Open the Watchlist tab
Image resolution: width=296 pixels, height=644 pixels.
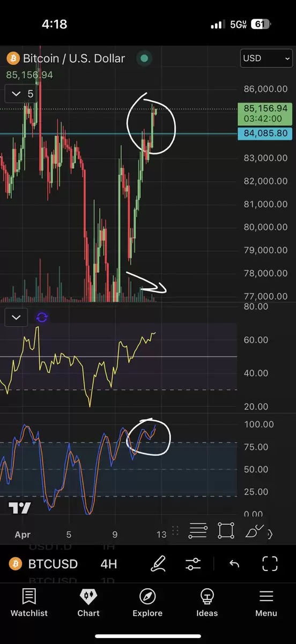(x=29, y=602)
